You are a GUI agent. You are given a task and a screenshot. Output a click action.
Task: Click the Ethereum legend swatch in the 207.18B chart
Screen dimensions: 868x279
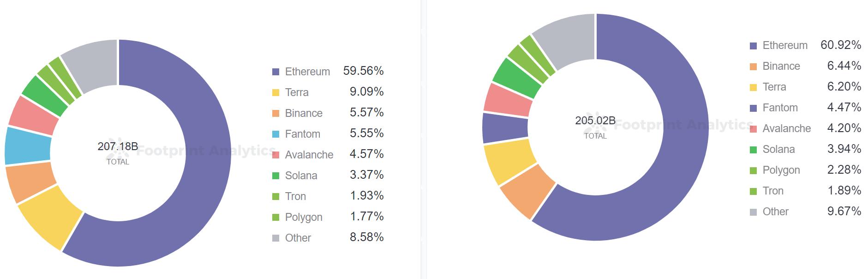coord(276,72)
